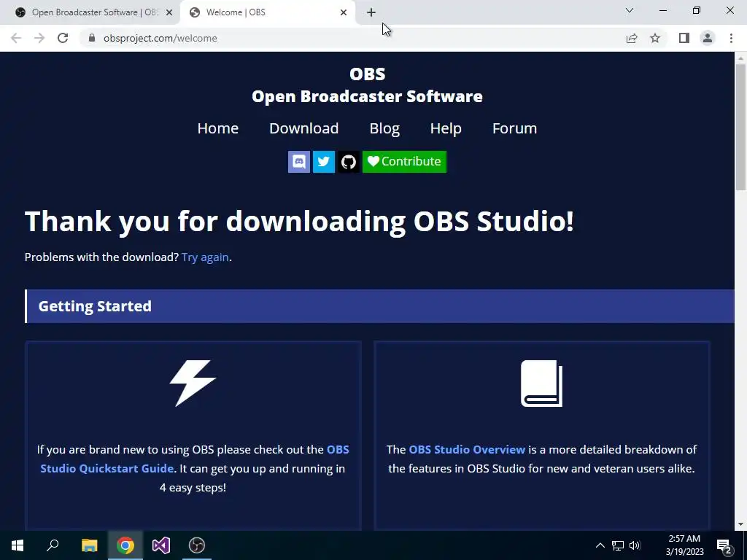The height and width of the screenshot is (560, 747).
Task: Click the Thank you for downloading heading
Action: tap(299, 222)
